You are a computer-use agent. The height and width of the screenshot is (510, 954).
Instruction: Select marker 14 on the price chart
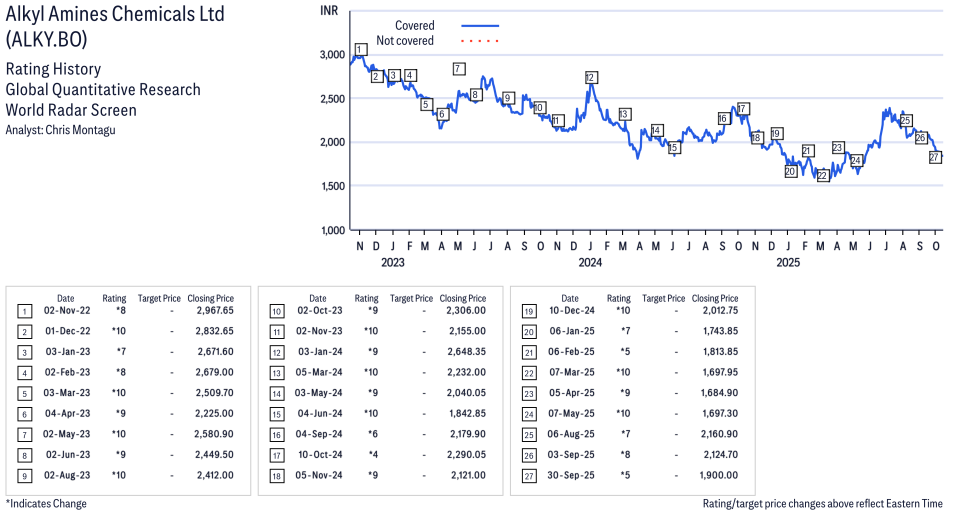[656, 131]
